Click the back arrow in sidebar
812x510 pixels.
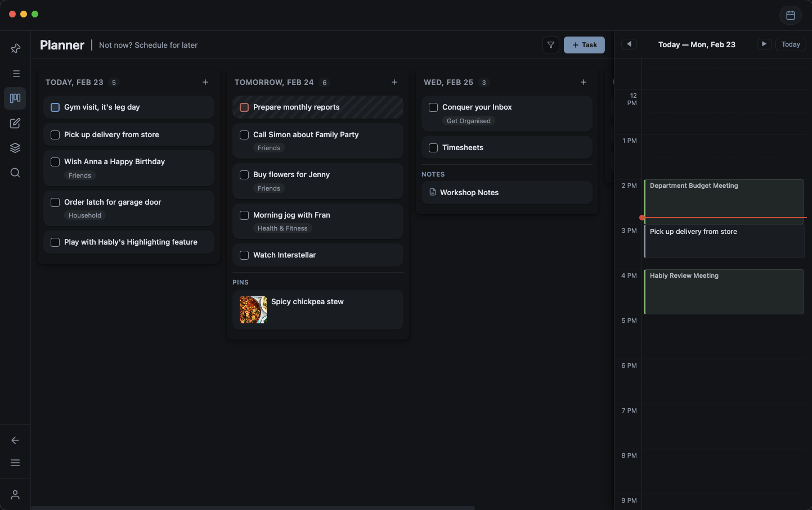[15, 440]
